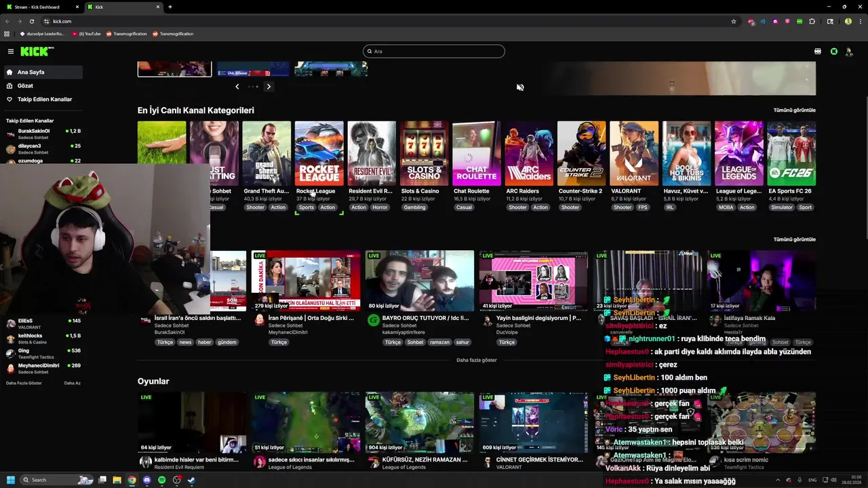868x488 pixels.
Task: Open ducvolpe LeaderBoard bookmark
Action: [42, 34]
